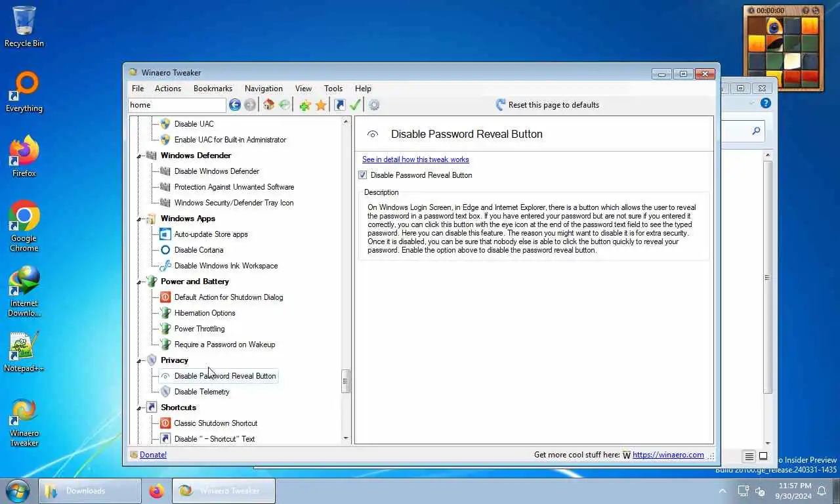
Task: Open Recycle Bin desktop icon
Action: [x=24, y=27]
